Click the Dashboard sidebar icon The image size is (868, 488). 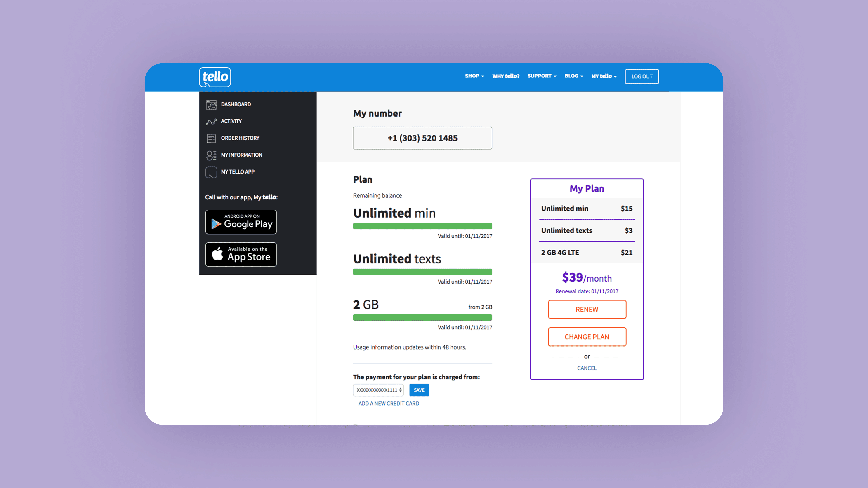coord(211,104)
